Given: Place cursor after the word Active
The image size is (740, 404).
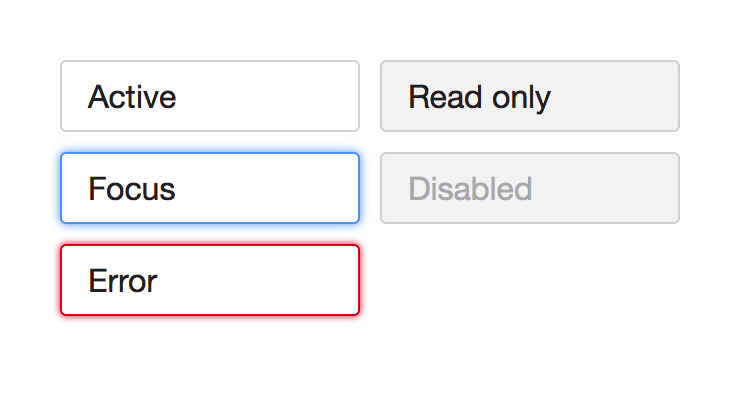Looking at the screenshot, I should pyautogui.click(x=178, y=97).
